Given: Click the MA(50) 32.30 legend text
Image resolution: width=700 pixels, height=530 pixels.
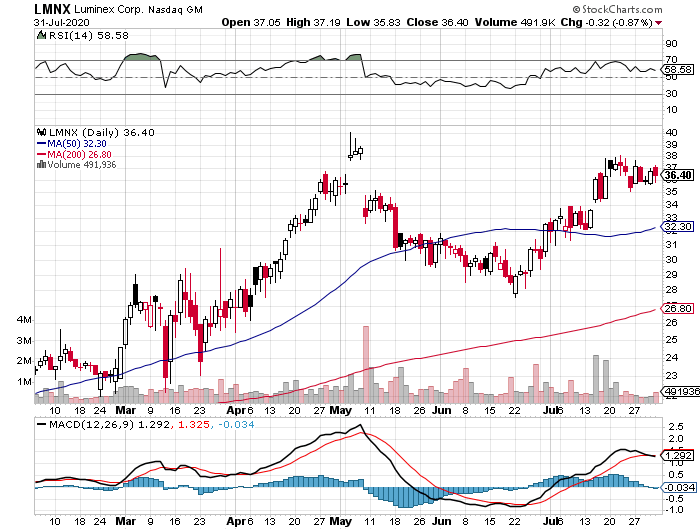Looking at the screenshot, I should (77, 144).
